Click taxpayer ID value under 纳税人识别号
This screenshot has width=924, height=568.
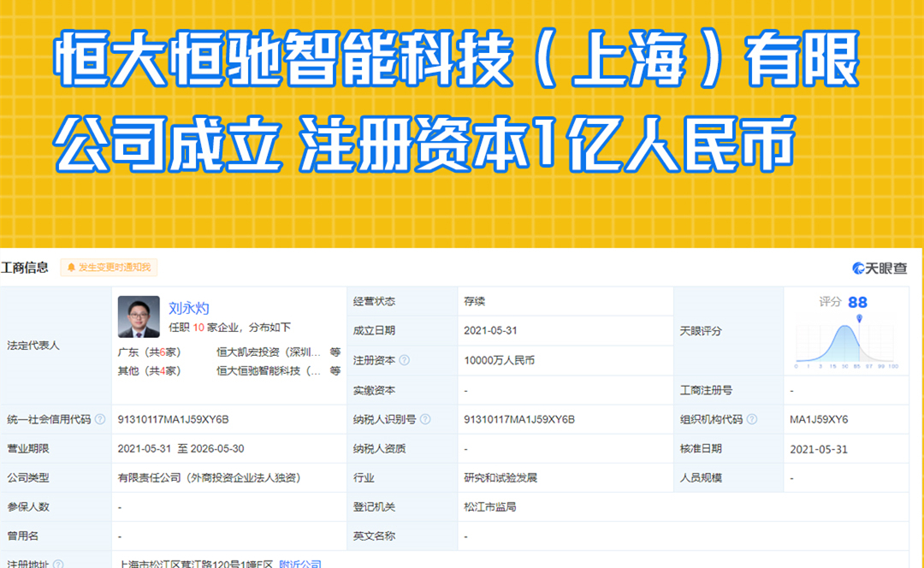point(519,419)
